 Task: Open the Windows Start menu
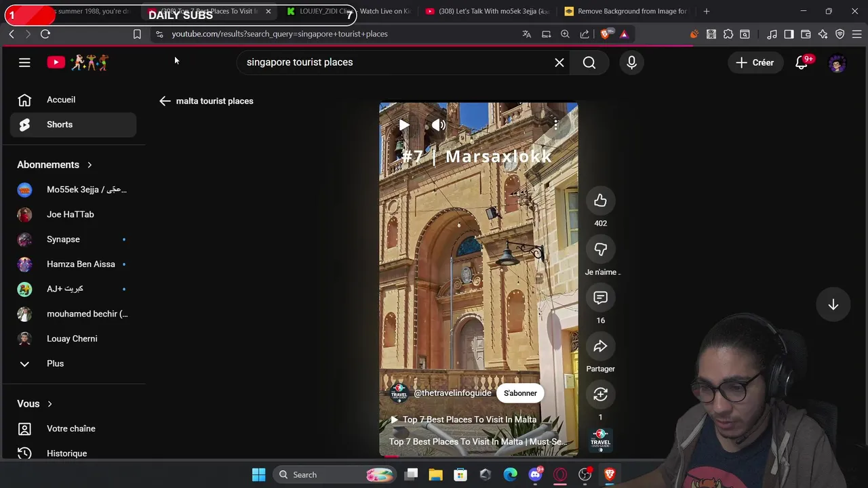pyautogui.click(x=259, y=475)
